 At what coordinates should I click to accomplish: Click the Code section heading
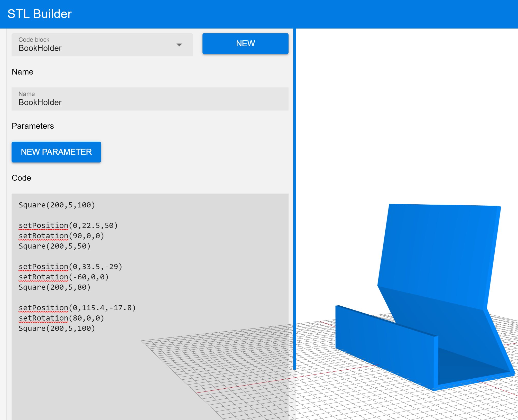click(22, 178)
